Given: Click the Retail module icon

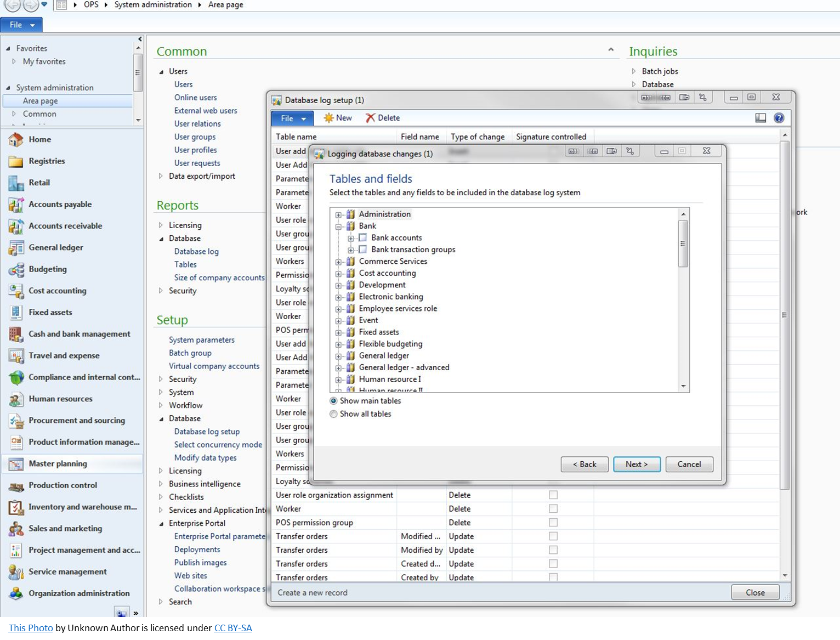Looking at the screenshot, I should point(16,183).
